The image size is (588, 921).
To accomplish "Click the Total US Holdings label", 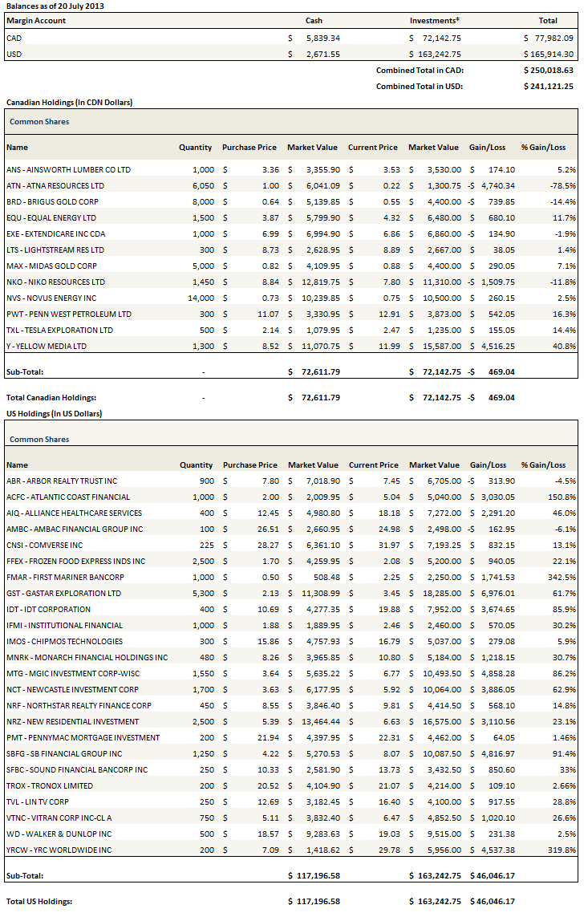I will click(x=39, y=902).
